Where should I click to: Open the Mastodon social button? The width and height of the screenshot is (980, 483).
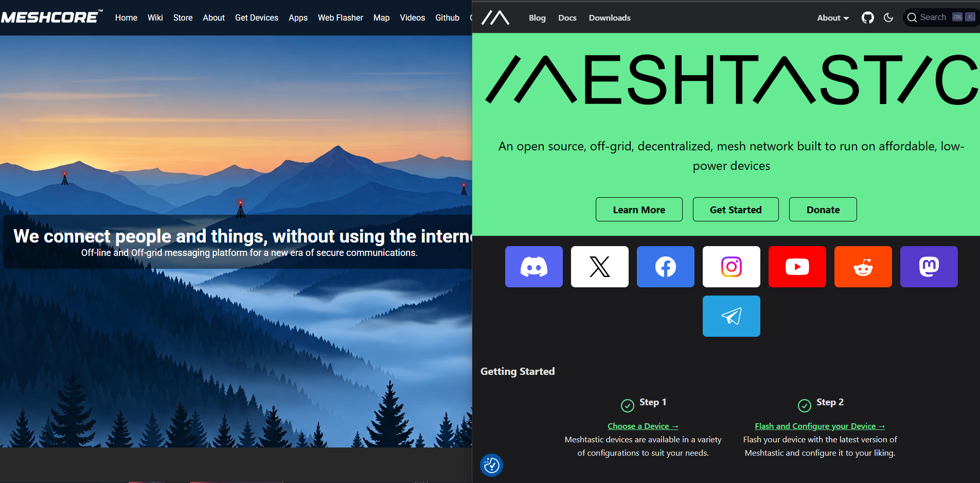click(929, 267)
